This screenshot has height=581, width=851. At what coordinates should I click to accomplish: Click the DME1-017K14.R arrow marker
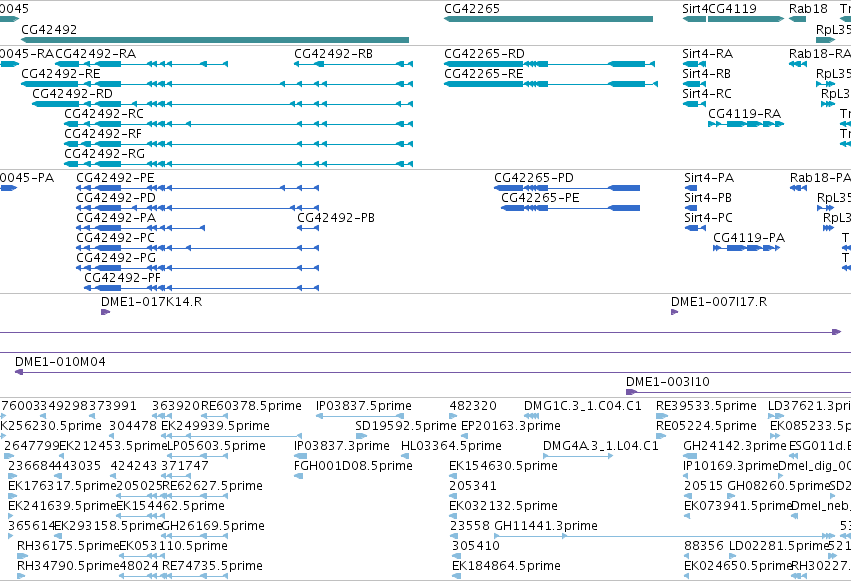tap(105, 312)
